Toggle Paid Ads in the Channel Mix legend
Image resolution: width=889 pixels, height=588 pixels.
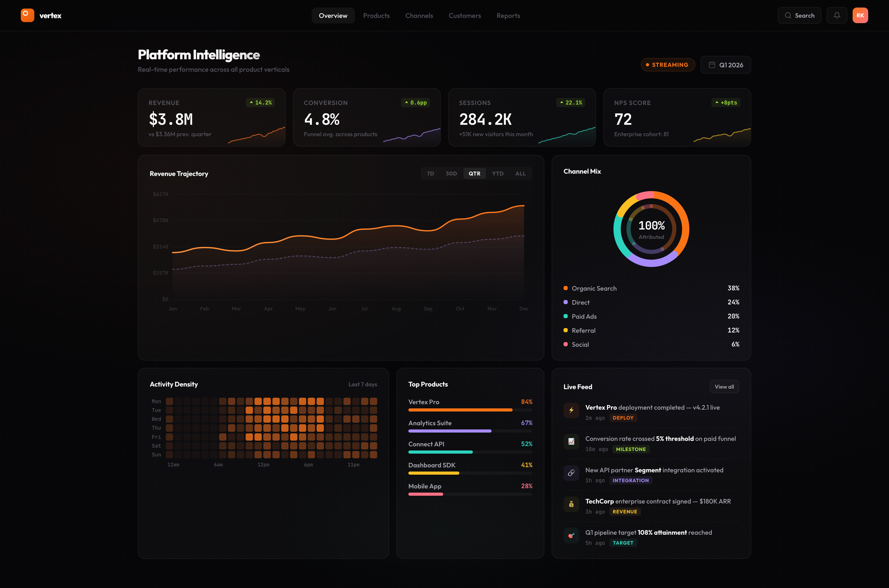pos(584,316)
